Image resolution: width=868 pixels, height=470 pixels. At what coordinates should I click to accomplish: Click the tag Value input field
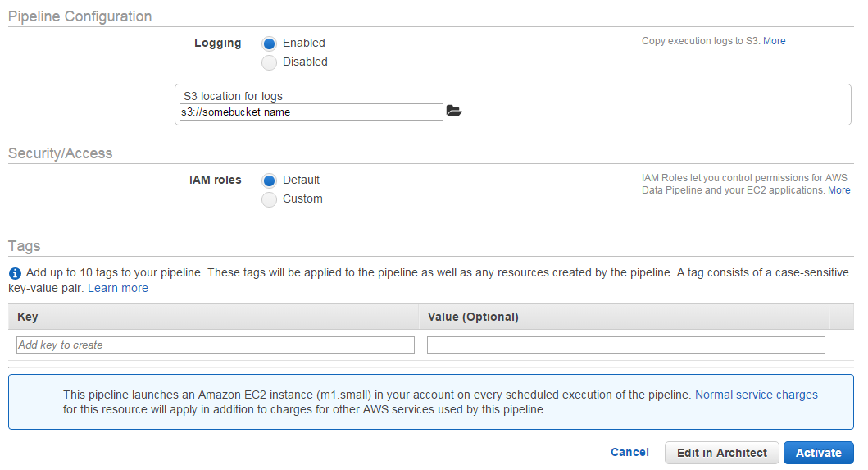tap(625, 345)
